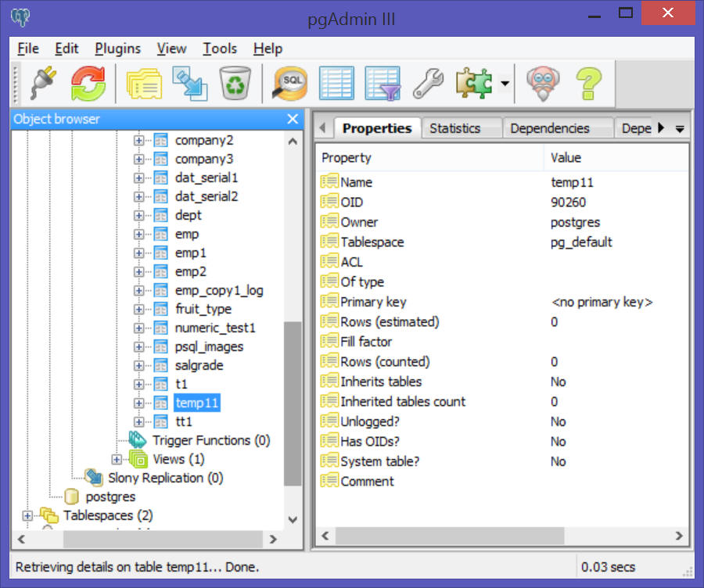Click the temp11 table icon
The height and width of the screenshot is (588, 704).
[x=160, y=403]
